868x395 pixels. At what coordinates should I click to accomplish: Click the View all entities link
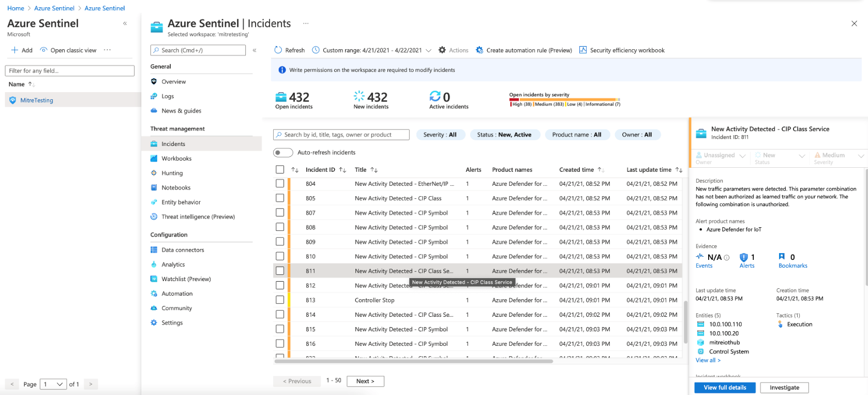pos(708,360)
